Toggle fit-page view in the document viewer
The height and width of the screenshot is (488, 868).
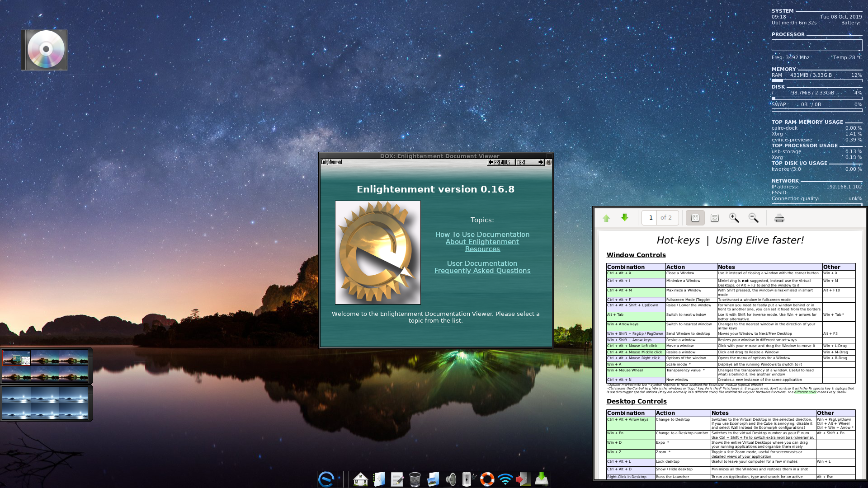[x=715, y=218]
